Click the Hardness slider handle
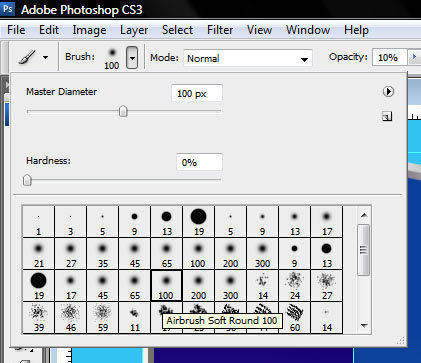Image resolution: width=421 pixels, height=363 pixels. (27, 180)
